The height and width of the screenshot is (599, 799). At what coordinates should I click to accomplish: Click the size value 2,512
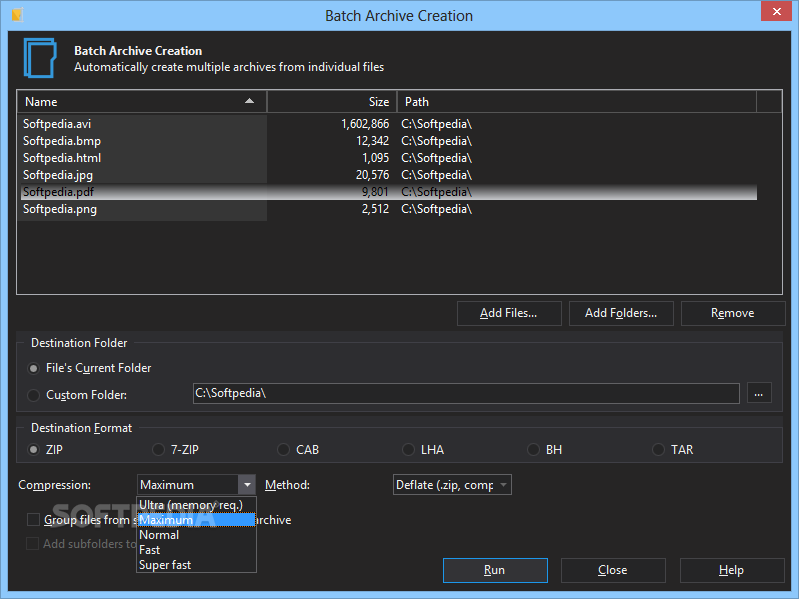(x=376, y=209)
